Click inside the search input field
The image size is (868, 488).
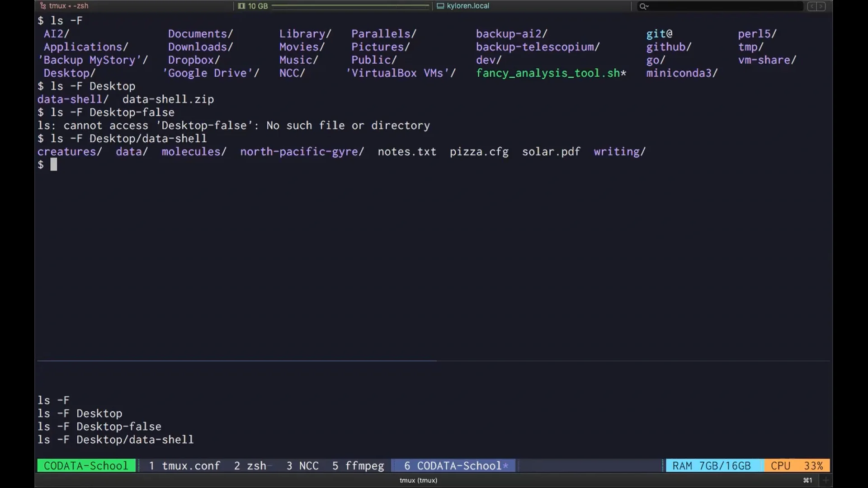(719, 6)
